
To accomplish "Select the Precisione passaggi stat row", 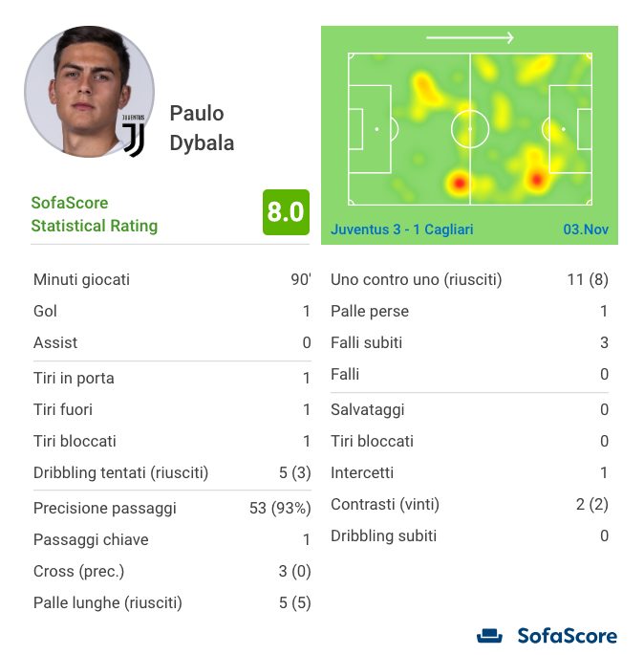I will (172, 508).
